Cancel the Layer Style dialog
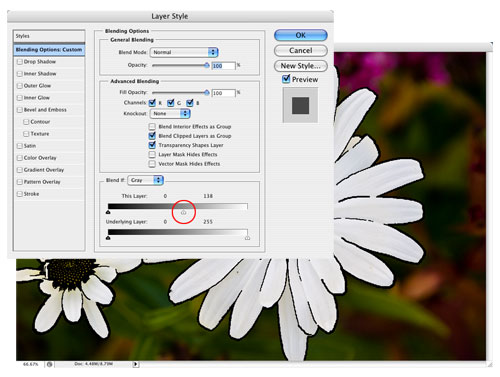This screenshot has height=377, width=500. click(x=300, y=51)
